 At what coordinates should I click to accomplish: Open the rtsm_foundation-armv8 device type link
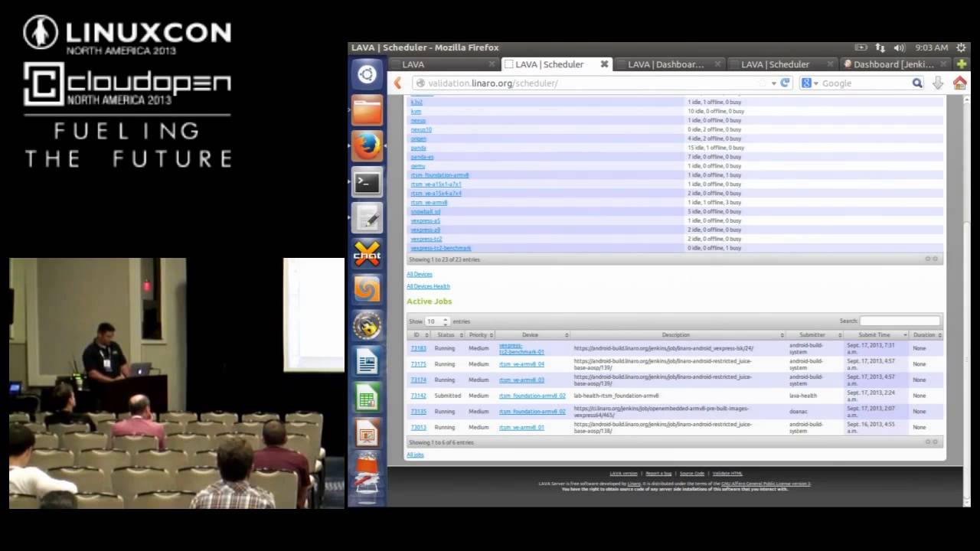click(439, 175)
